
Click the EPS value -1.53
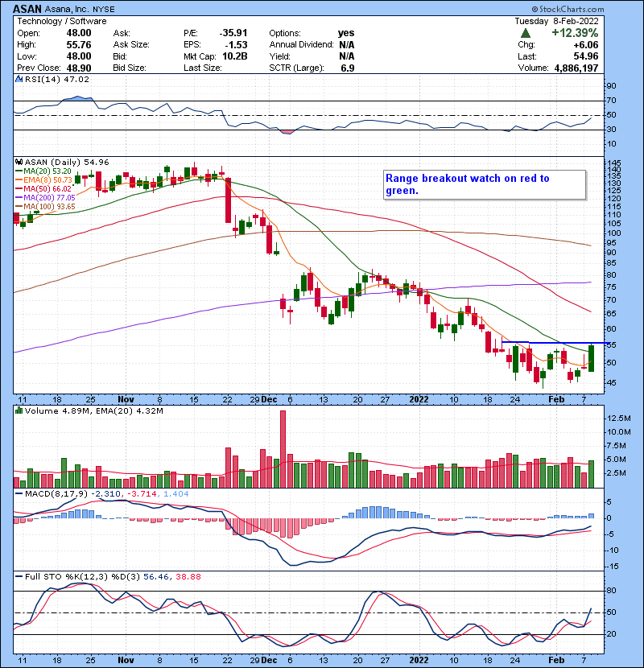tap(237, 45)
